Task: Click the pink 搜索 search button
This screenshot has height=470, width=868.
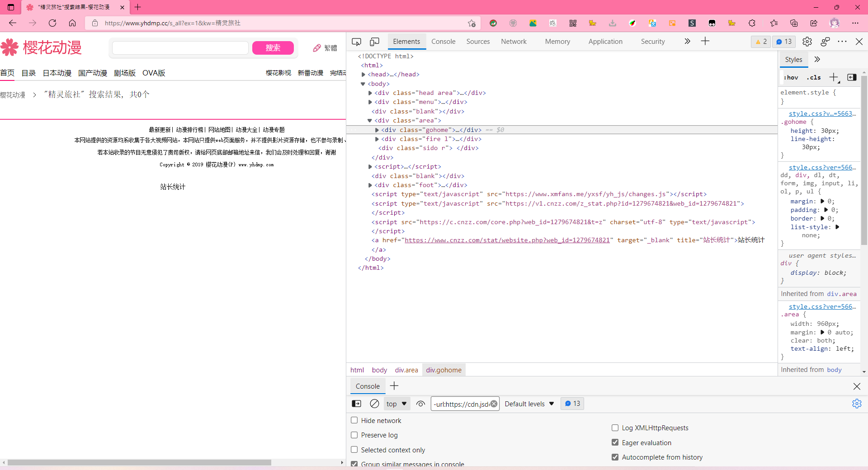Action: coord(273,48)
